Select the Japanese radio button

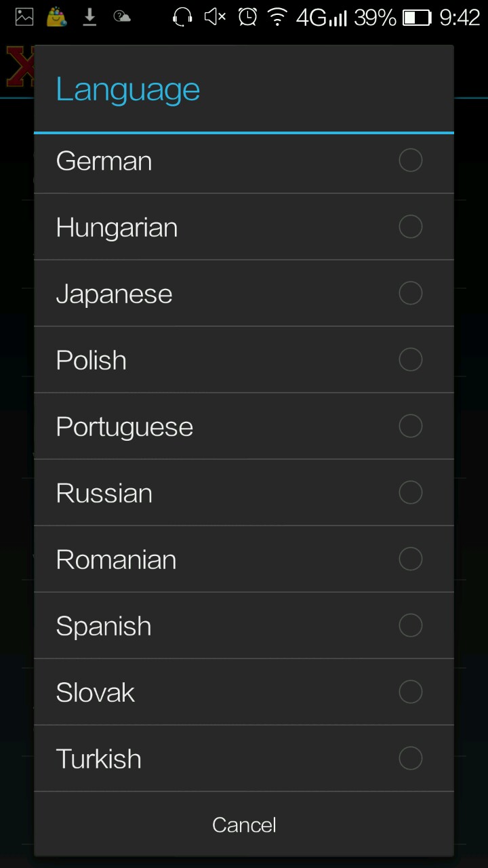click(410, 293)
